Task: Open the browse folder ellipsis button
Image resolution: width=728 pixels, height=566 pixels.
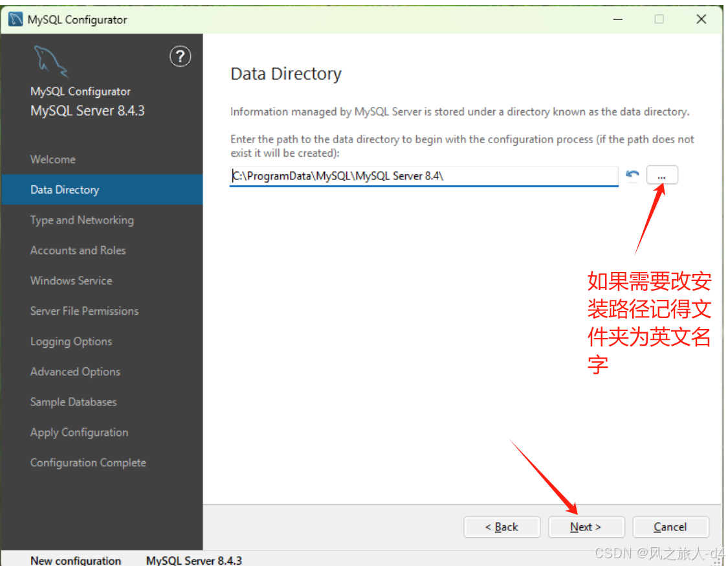Action: (661, 175)
